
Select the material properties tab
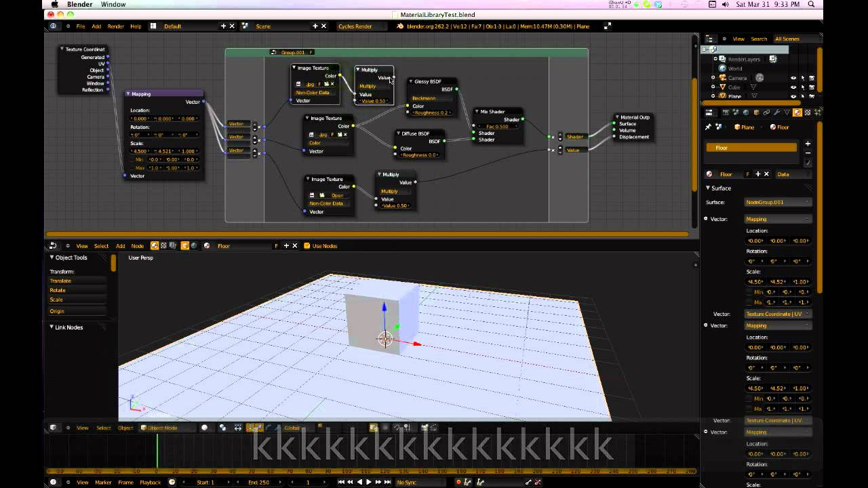(797, 113)
